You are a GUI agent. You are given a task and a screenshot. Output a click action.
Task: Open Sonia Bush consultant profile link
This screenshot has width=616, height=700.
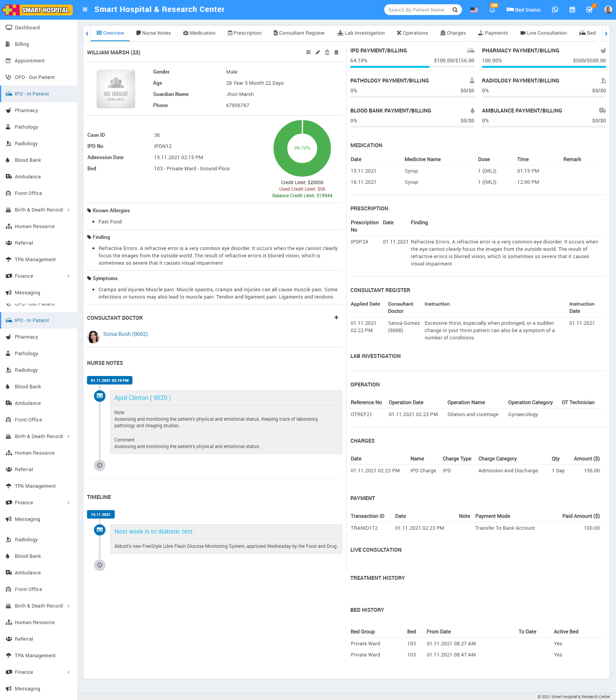coord(125,334)
